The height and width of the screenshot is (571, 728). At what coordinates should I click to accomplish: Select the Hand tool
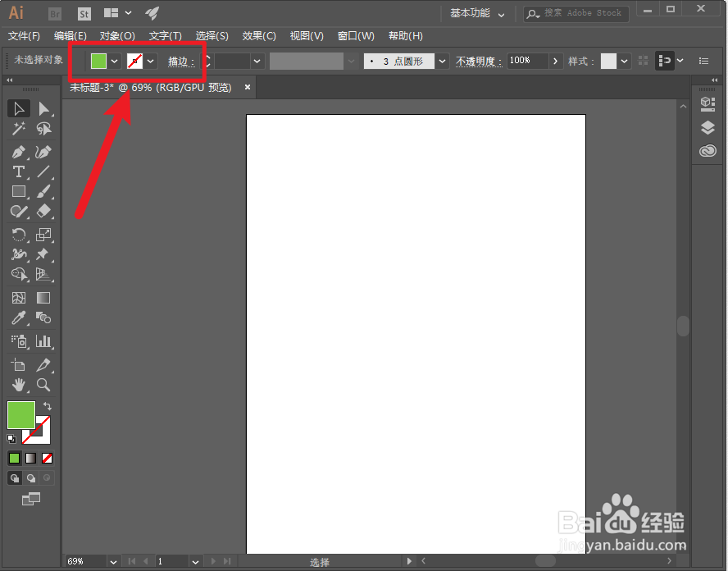point(19,385)
